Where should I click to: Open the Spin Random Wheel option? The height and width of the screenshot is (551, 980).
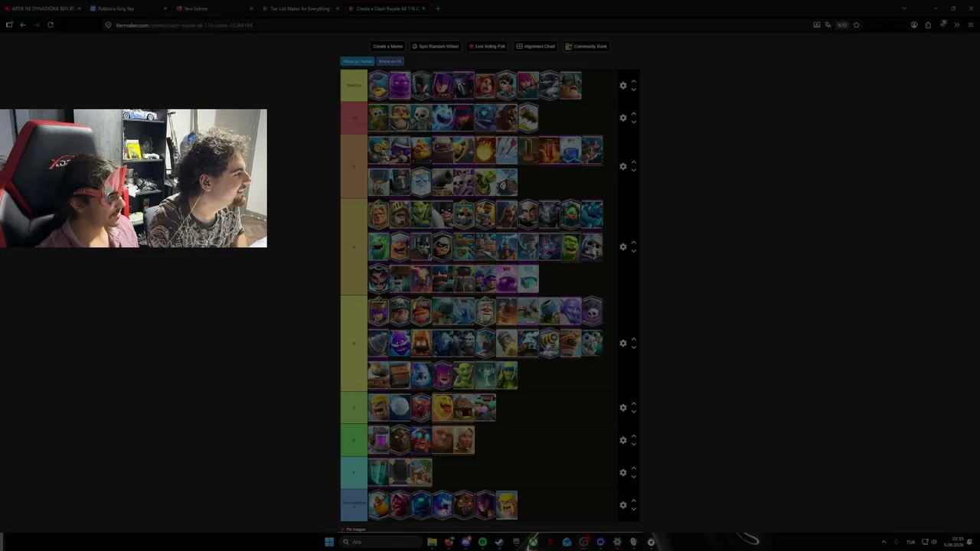pyautogui.click(x=436, y=46)
